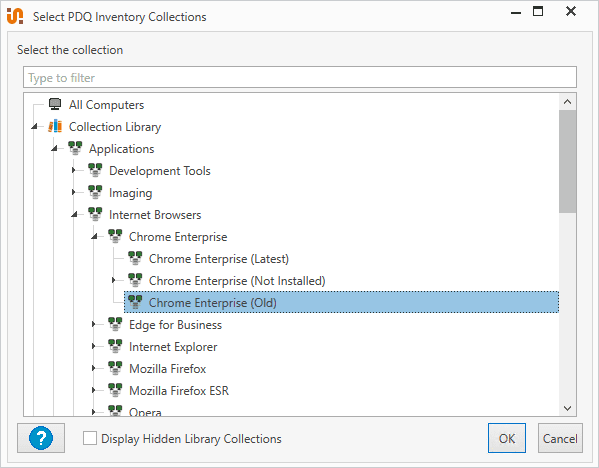Click the Internet Explorer collection icon
This screenshot has width=599, height=468.
115,346
